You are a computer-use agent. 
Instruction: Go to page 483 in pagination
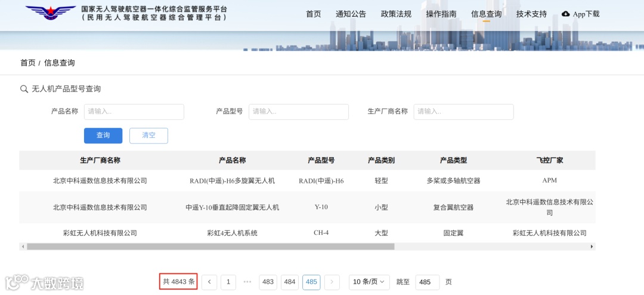[x=268, y=282]
